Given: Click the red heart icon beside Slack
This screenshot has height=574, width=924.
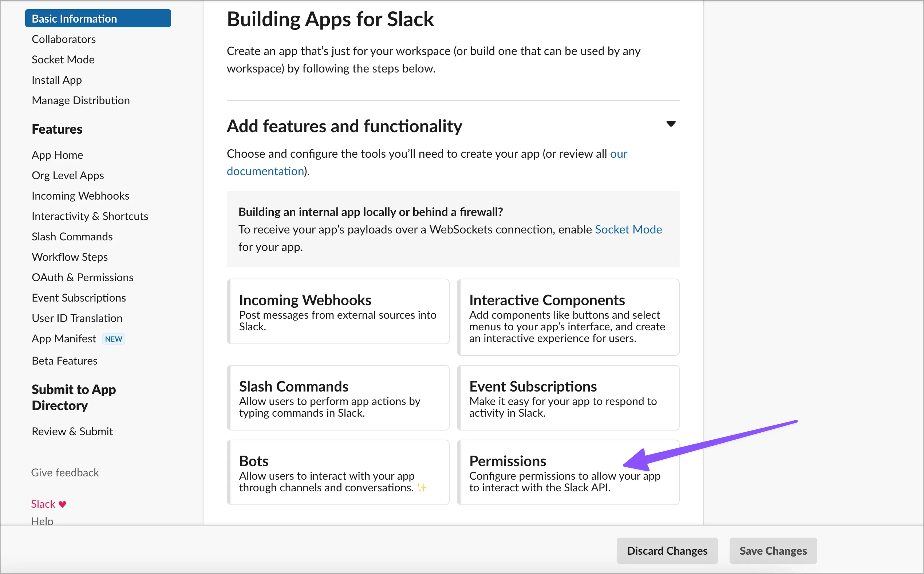Looking at the screenshot, I should click(x=63, y=504).
